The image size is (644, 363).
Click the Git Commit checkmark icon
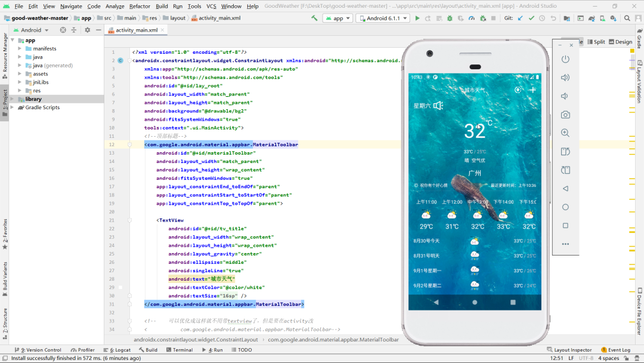point(531,18)
